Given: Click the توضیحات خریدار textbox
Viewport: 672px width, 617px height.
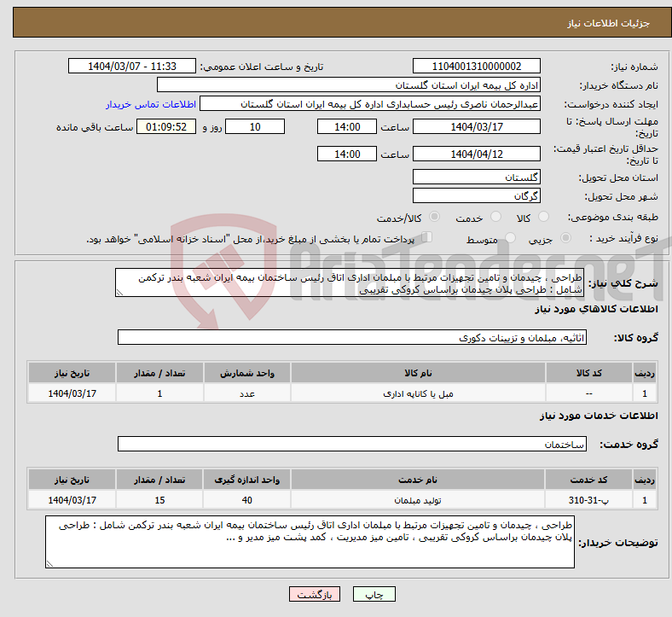Looking at the screenshot, I should click(310, 542).
